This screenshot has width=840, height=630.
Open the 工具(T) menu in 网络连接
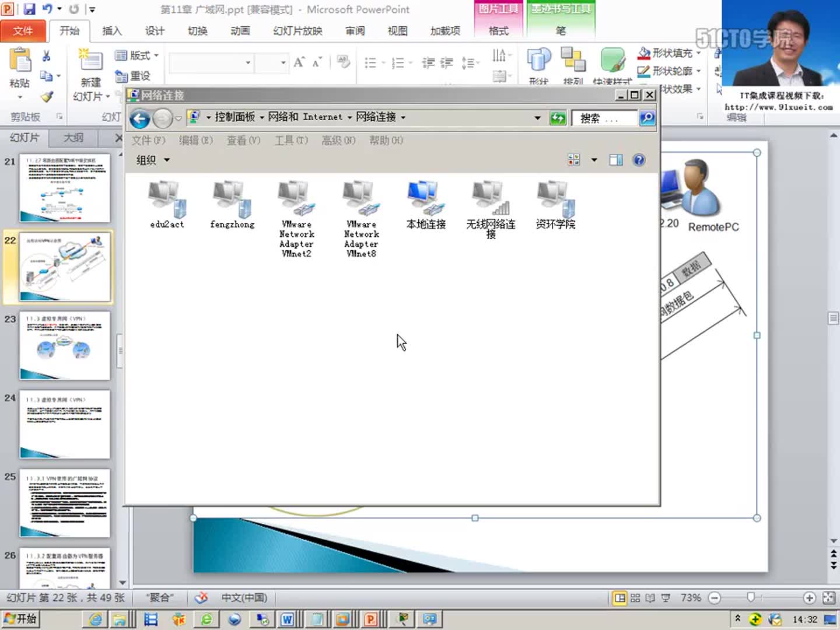291,141
